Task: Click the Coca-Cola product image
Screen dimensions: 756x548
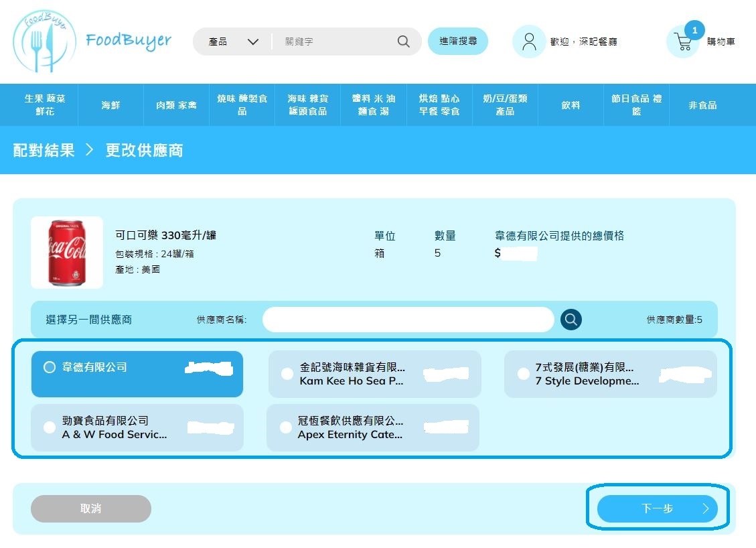Action: tap(67, 253)
